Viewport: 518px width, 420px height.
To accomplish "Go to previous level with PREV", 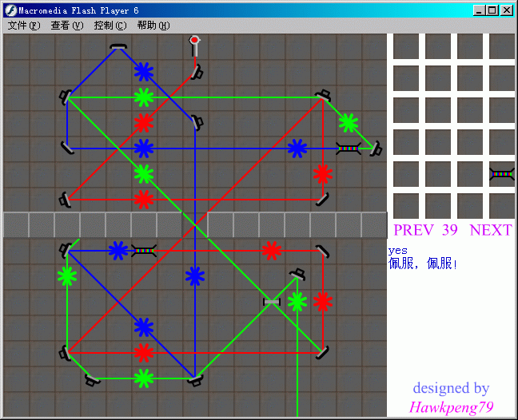I will (413, 230).
